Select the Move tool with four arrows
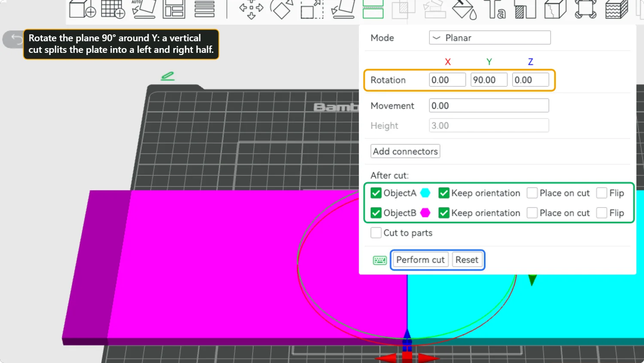644x363 pixels. pyautogui.click(x=251, y=9)
